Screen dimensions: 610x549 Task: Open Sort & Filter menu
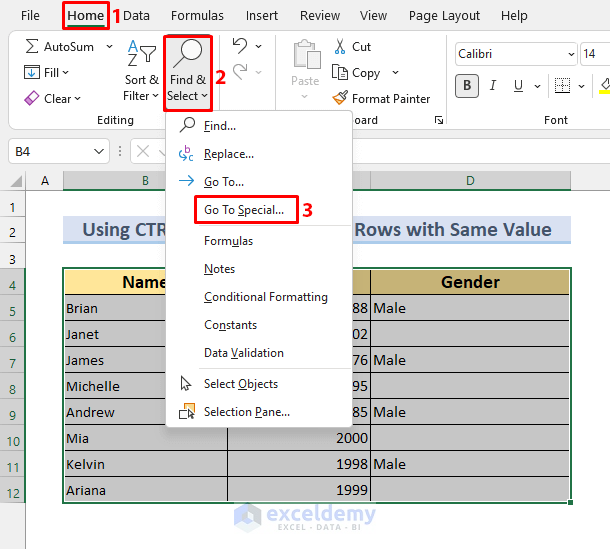pos(141,72)
